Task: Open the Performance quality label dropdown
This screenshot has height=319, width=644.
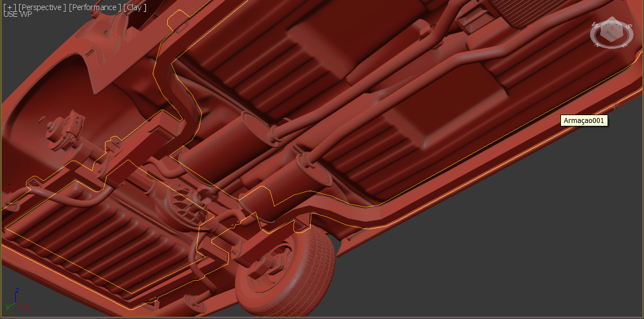Action: click(x=95, y=7)
